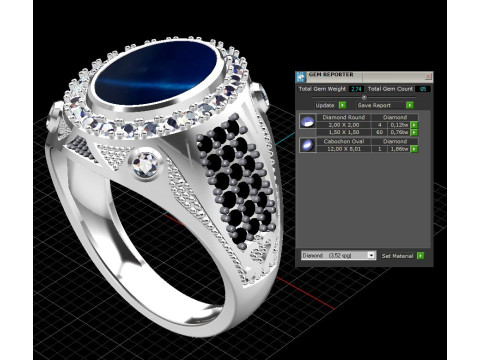Screen dimensions: 480x360
Task: Click the Set Material button label
Action: point(397,256)
